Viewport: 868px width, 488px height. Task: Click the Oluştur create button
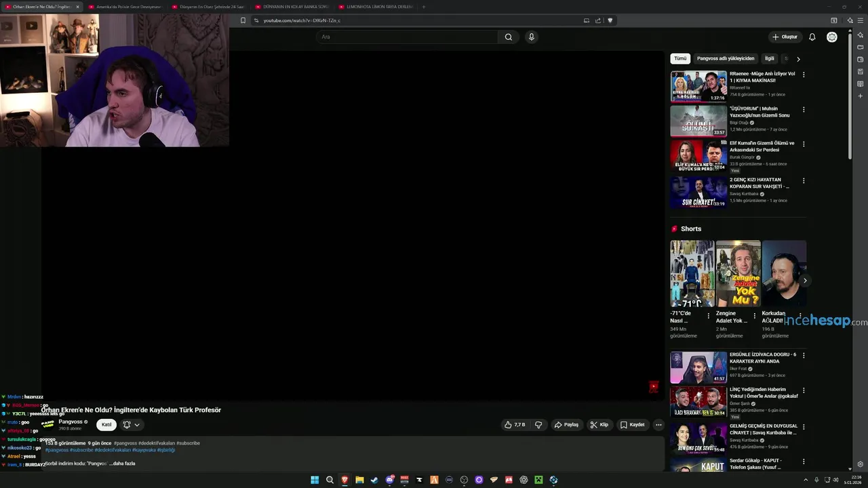click(x=785, y=37)
